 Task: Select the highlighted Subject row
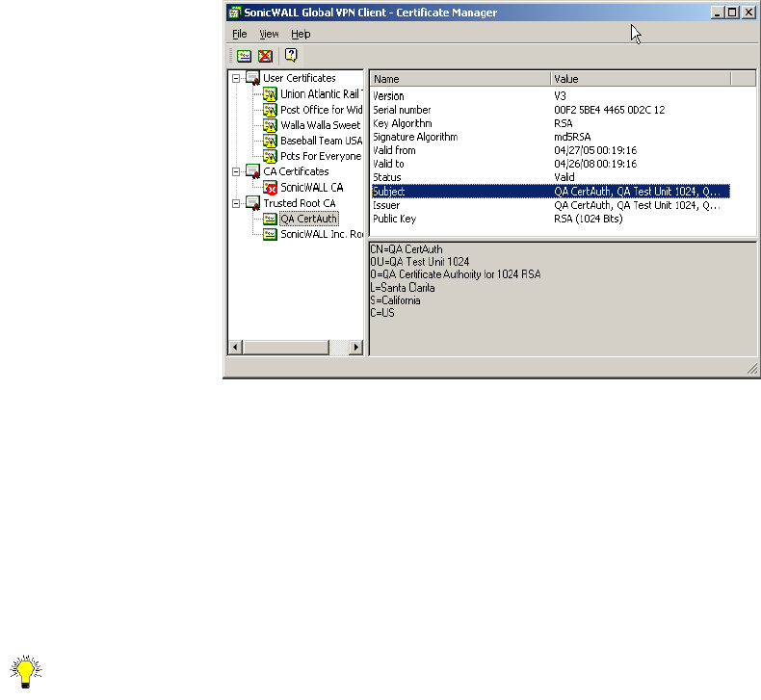coord(551,192)
